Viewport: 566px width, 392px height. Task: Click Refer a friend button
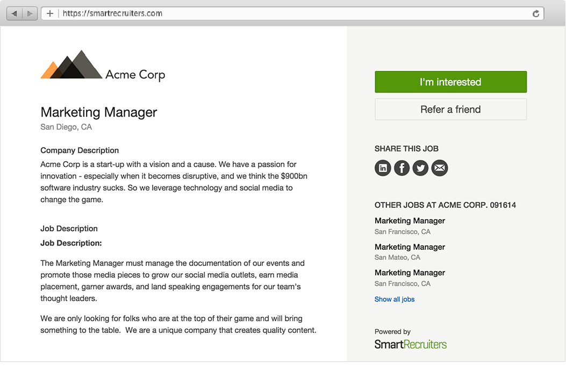(450, 110)
